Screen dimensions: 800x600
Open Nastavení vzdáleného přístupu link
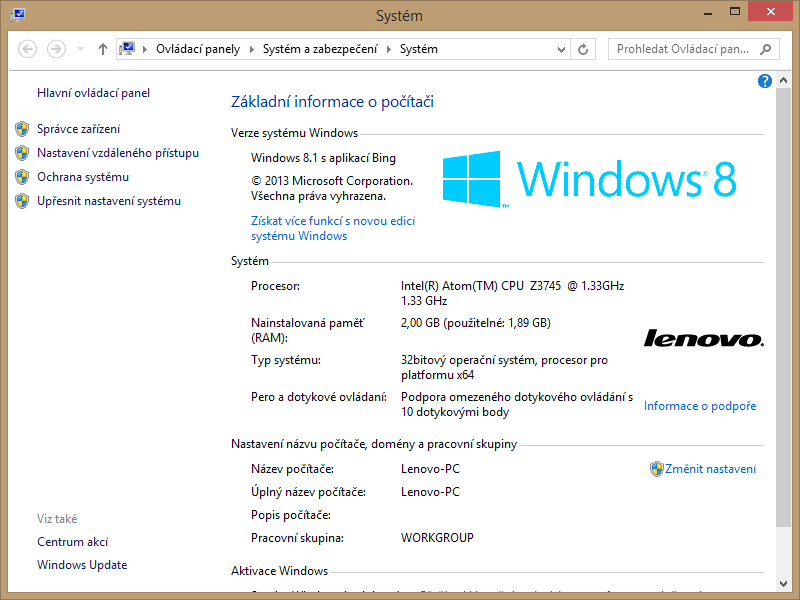tap(118, 153)
